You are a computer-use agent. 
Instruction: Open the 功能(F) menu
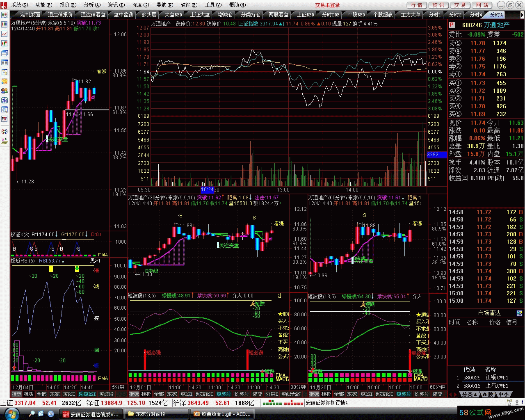(x=43, y=5)
